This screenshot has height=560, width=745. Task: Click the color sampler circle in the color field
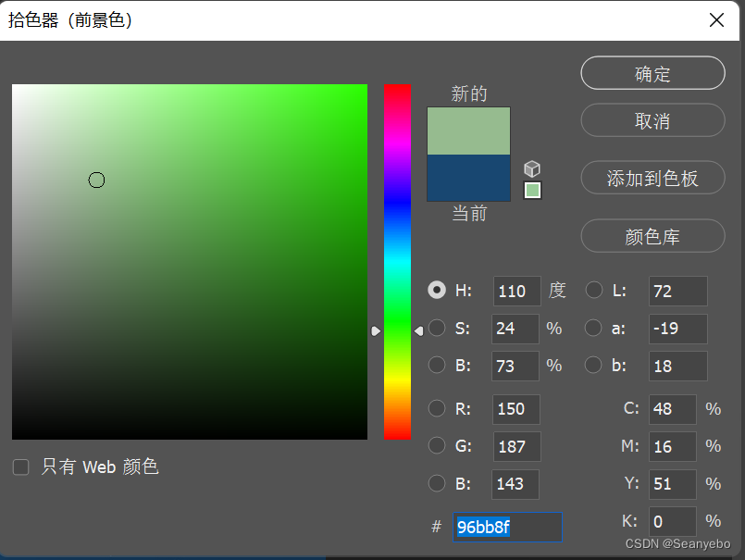(x=96, y=180)
